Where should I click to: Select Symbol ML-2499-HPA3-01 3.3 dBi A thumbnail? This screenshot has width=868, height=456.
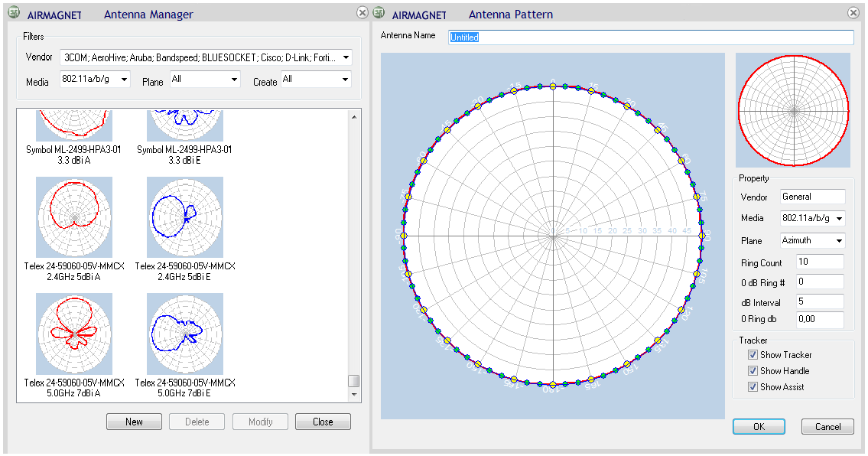74,125
